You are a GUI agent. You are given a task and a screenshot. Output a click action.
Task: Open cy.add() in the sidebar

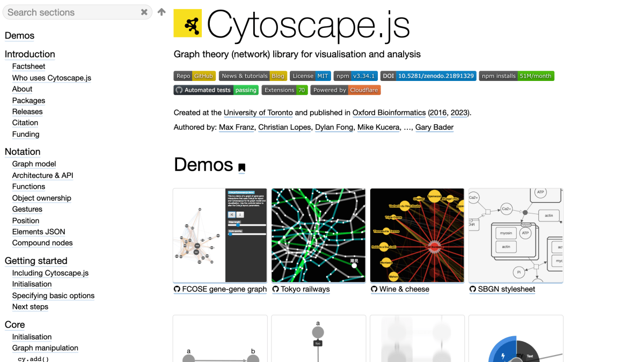[33, 359]
